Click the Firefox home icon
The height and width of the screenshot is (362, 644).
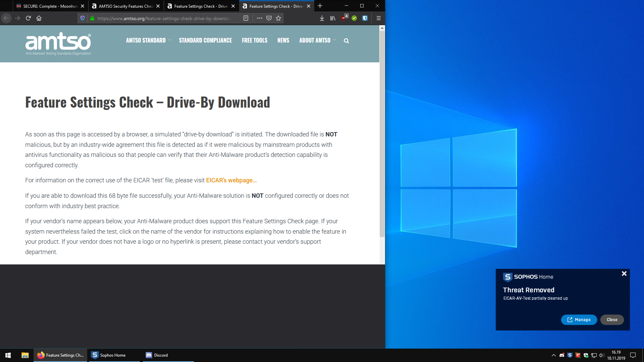click(x=39, y=18)
